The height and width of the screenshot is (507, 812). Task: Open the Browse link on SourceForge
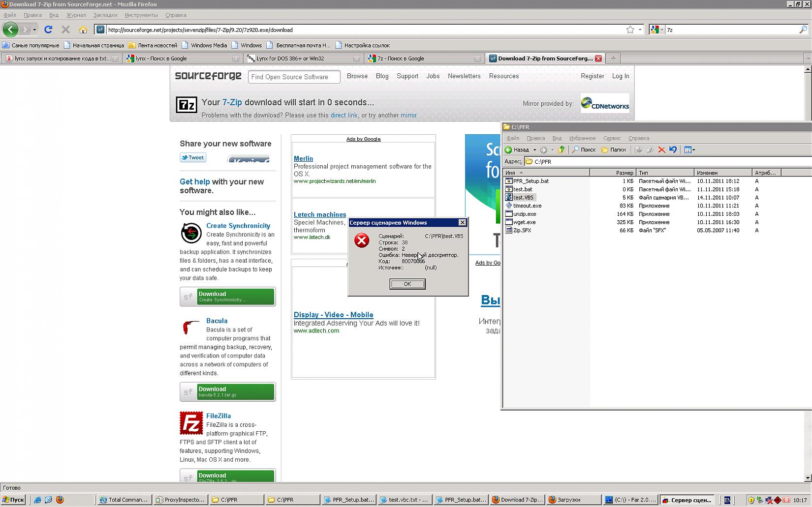357,76
